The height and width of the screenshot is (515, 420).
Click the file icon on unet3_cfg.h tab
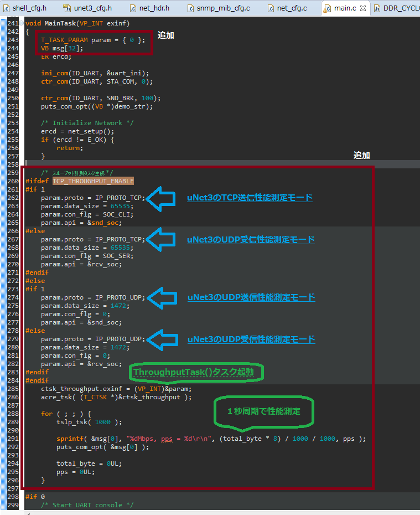tap(67, 8)
